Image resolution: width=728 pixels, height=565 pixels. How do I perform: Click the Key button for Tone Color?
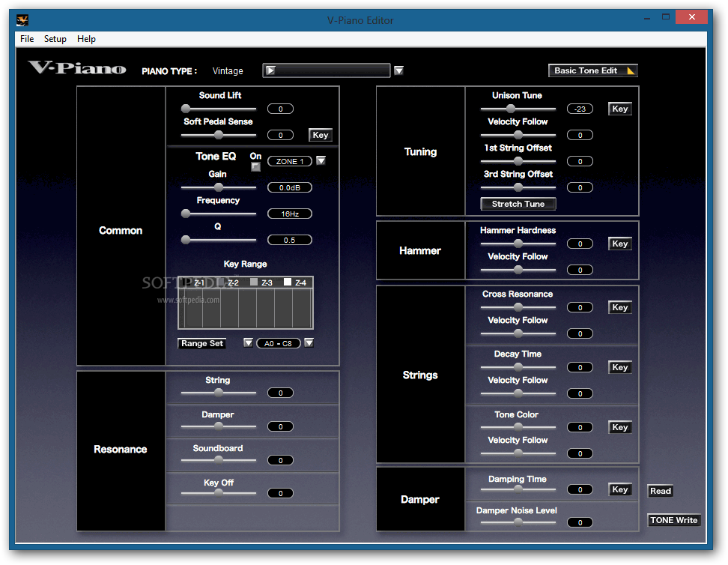click(620, 427)
